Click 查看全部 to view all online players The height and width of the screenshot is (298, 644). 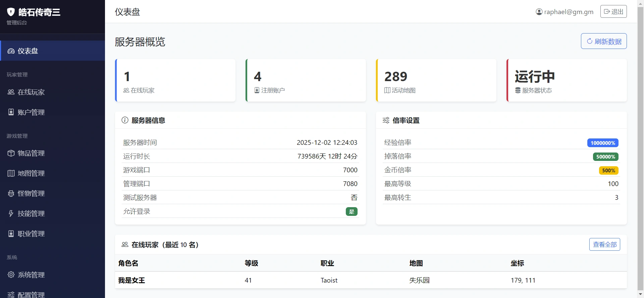click(x=604, y=245)
